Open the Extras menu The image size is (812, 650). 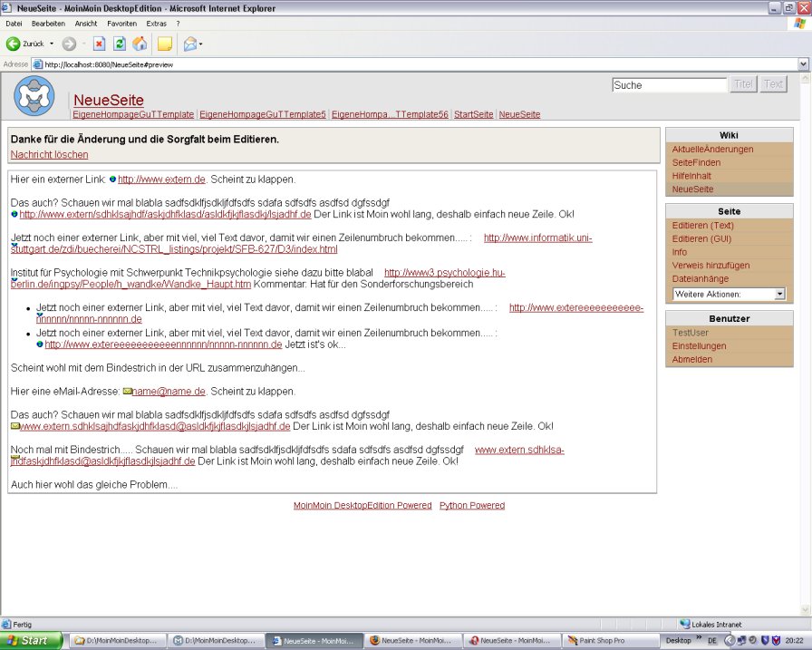point(157,23)
